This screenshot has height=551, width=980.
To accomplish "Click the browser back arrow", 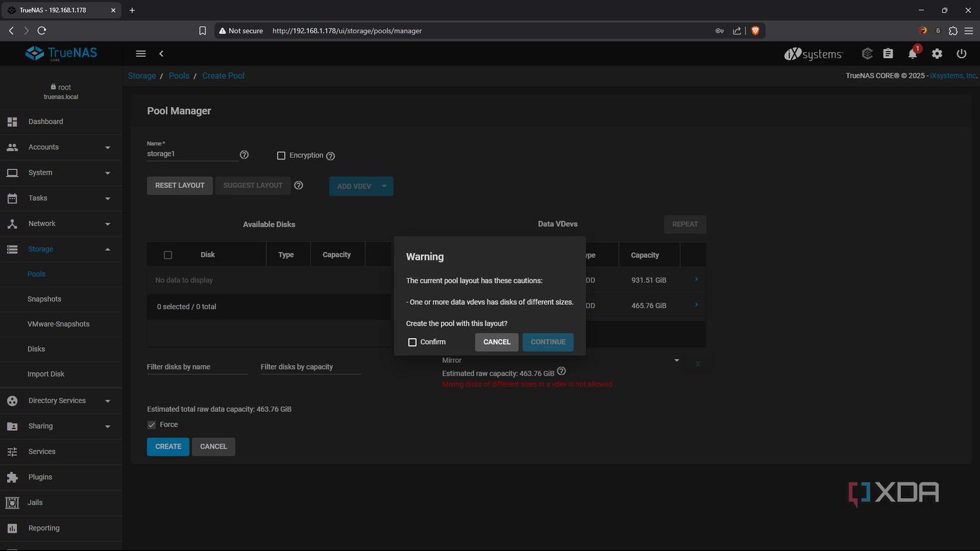I will 11,31.
